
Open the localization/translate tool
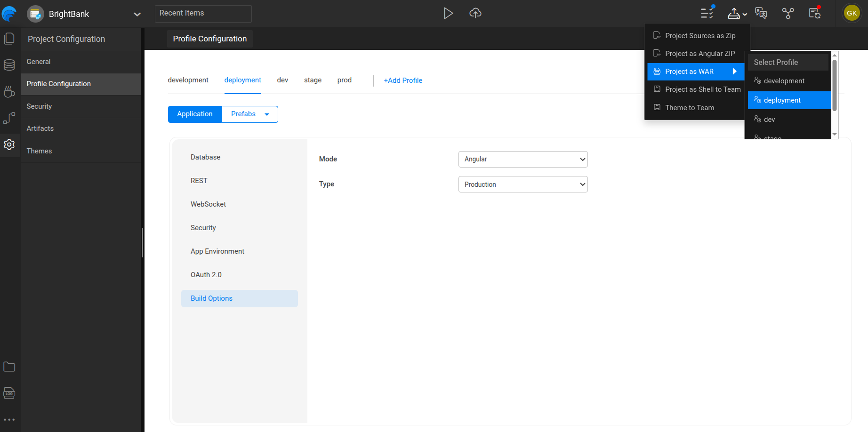click(x=761, y=13)
